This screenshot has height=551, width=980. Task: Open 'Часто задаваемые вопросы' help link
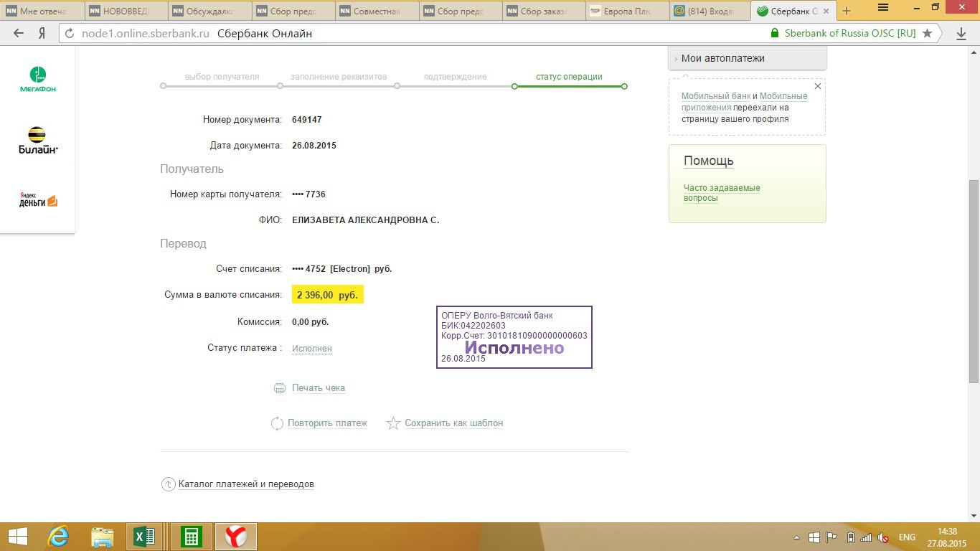[722, 193]
